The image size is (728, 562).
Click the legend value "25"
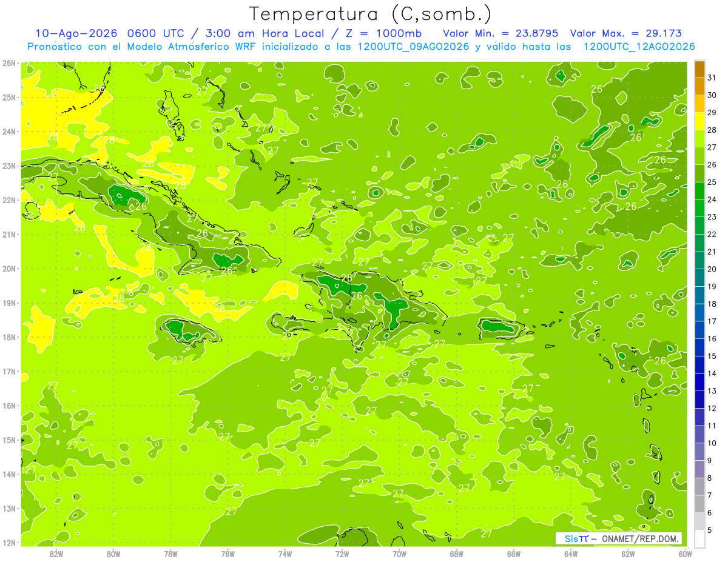(x=712, y=182)
